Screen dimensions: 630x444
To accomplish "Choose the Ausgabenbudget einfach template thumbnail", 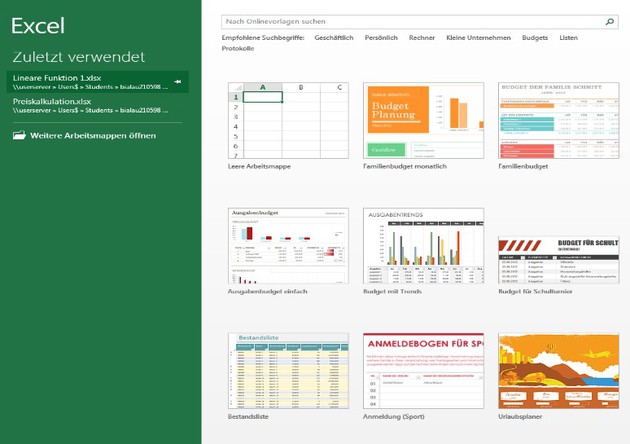I will tap(288, 246).
